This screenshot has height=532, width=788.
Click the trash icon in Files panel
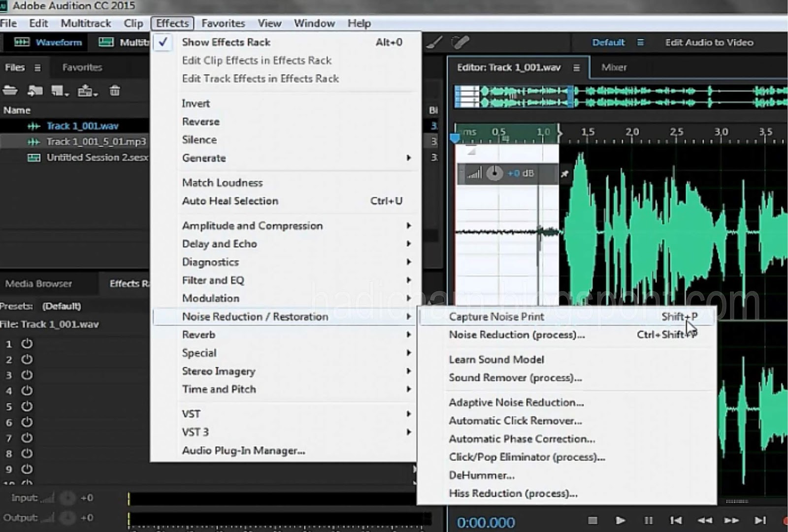pyautogui.click(x=115, y=91)
